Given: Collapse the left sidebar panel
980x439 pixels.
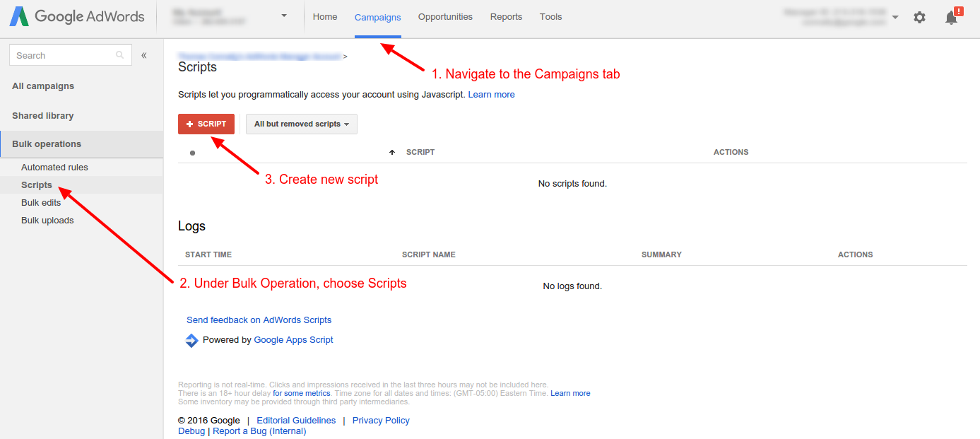Looking at the screenshot, I should click(x=144, y=55).
